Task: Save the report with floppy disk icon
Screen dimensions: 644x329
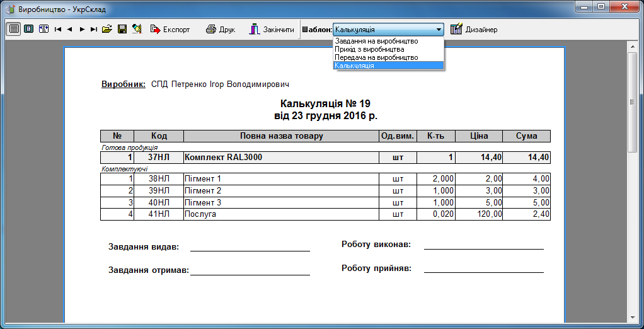Action: (122, 29)
